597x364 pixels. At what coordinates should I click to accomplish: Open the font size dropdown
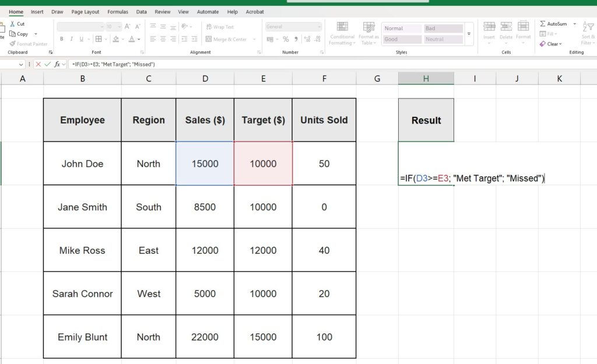pos(118,26)
